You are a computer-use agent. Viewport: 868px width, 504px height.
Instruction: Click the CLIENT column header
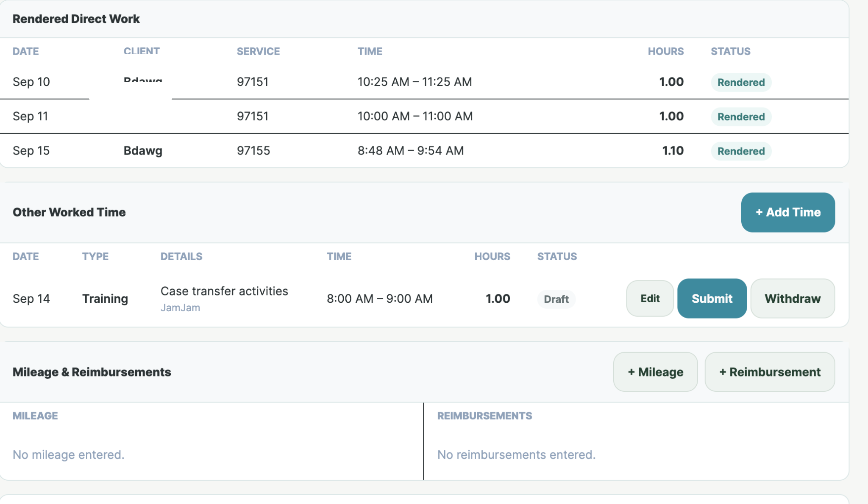click(142, 51)
